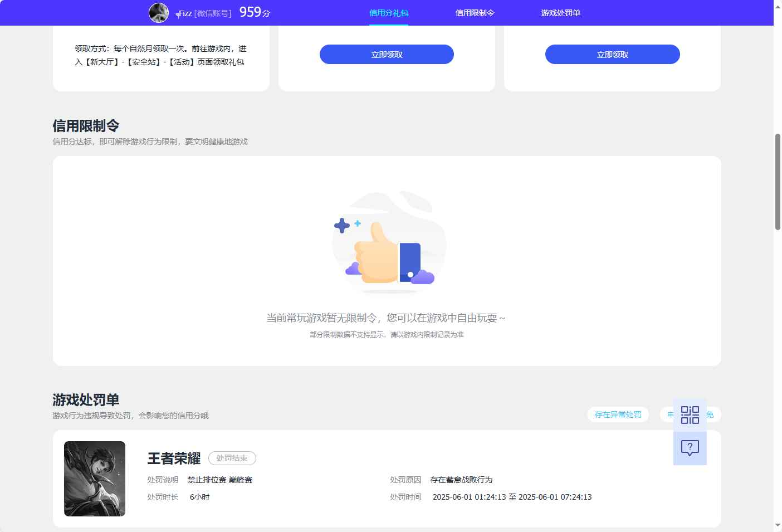Click the user avatar in the header
The height and width of the screenshot is (532, 782).
point(159,13)
